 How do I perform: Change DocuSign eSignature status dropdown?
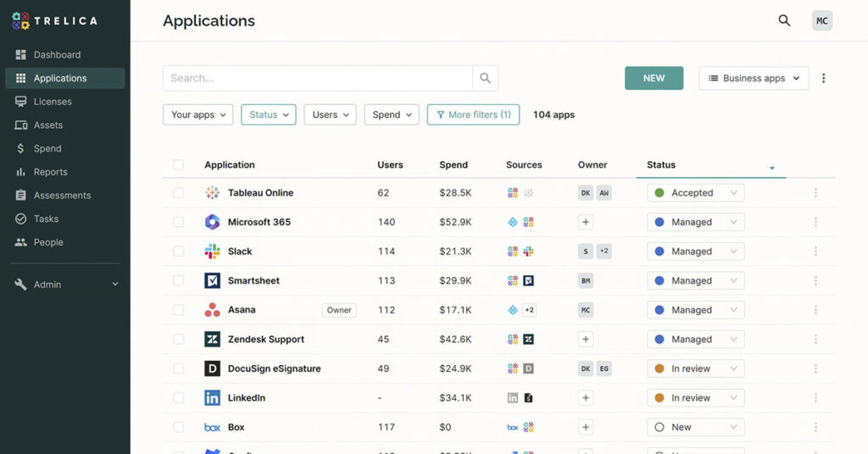(695, 368)
